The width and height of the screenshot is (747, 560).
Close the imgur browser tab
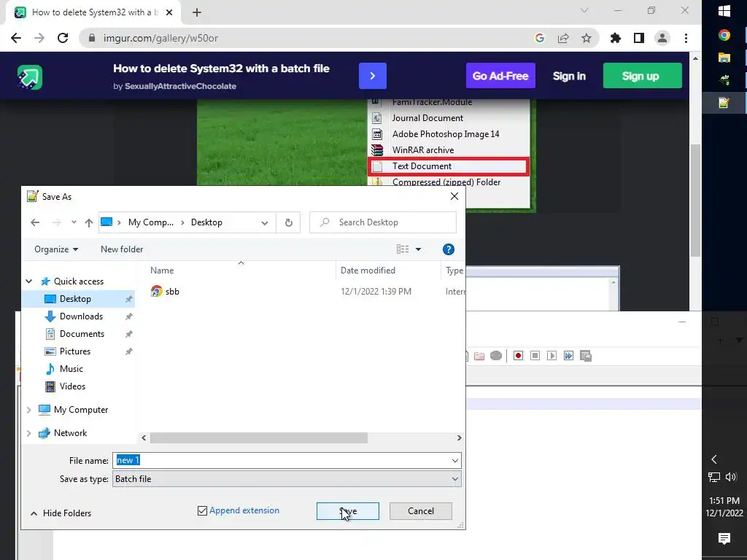pos(169,12)
